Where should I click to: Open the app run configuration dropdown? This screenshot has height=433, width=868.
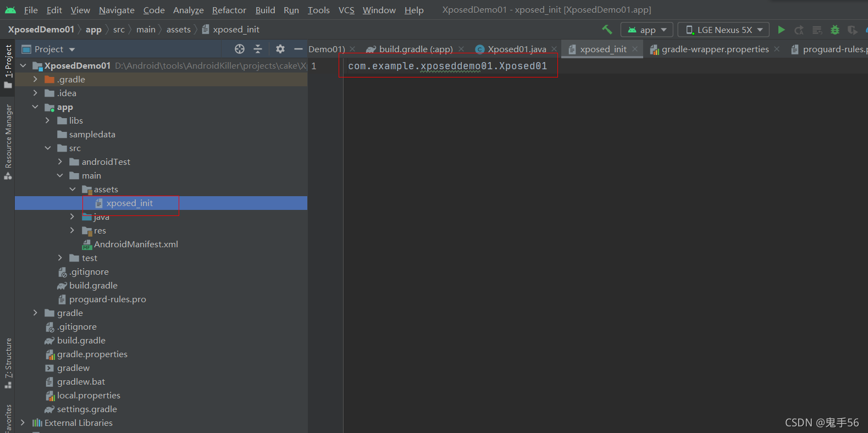647,30
